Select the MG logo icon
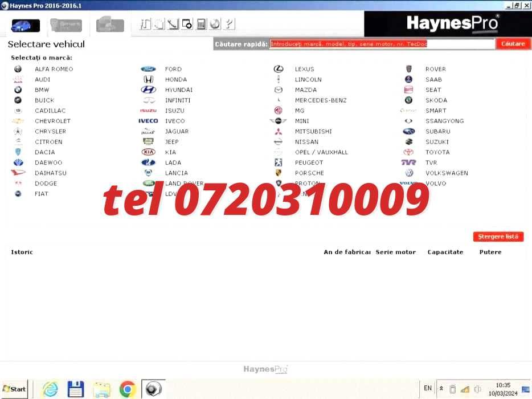This screenshot has width=532, height=399. pyautogui.click(x=278, y=111)
